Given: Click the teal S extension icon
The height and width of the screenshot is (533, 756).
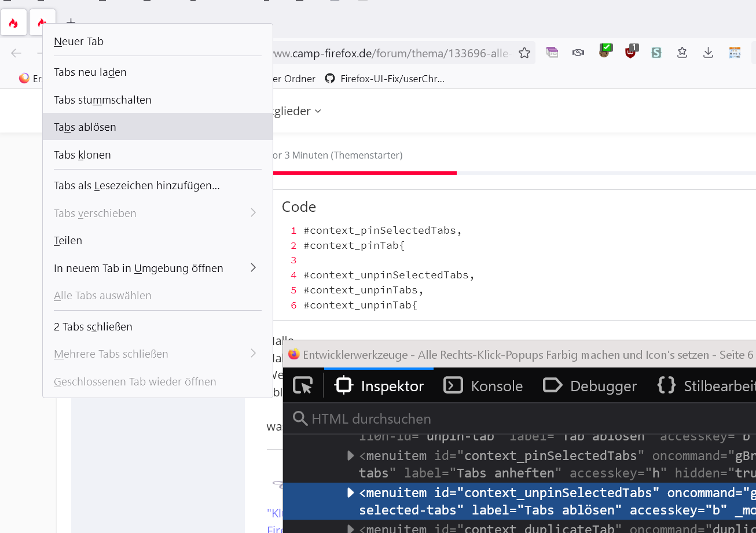Looking at the screenshot, I should tap(656, 53).
